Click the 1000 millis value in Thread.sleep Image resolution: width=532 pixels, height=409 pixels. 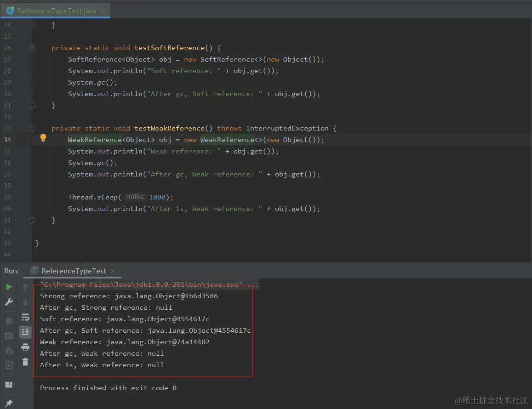(x=157, y=197)
